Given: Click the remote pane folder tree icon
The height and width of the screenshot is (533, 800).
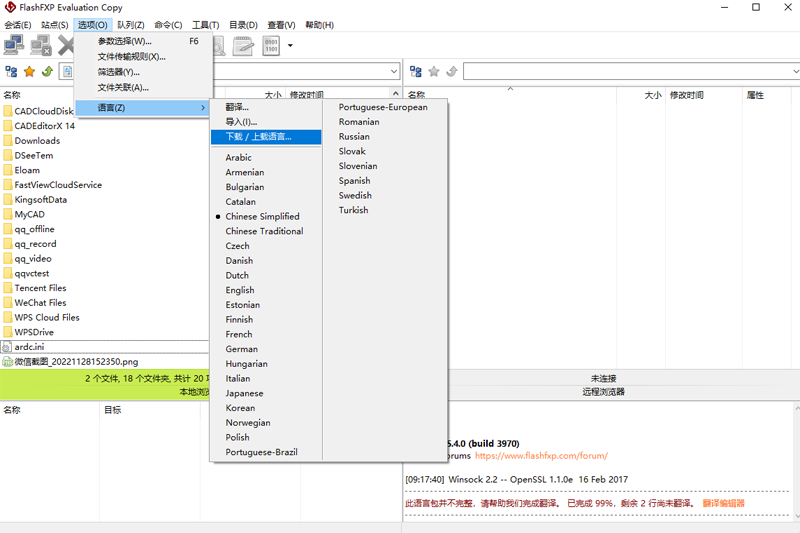Looking at the screenshot, I should (416, 72).
